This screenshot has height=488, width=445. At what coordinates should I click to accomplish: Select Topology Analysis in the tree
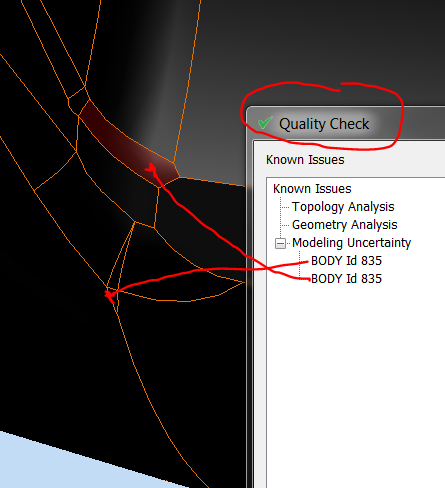point(343,207)
